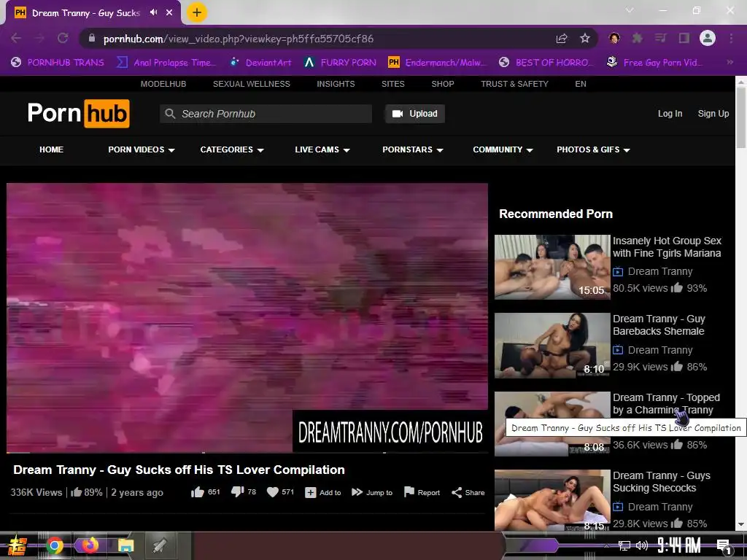Click the Jump to button
This screenshot has height=560, width=747.
click(372, 492)
